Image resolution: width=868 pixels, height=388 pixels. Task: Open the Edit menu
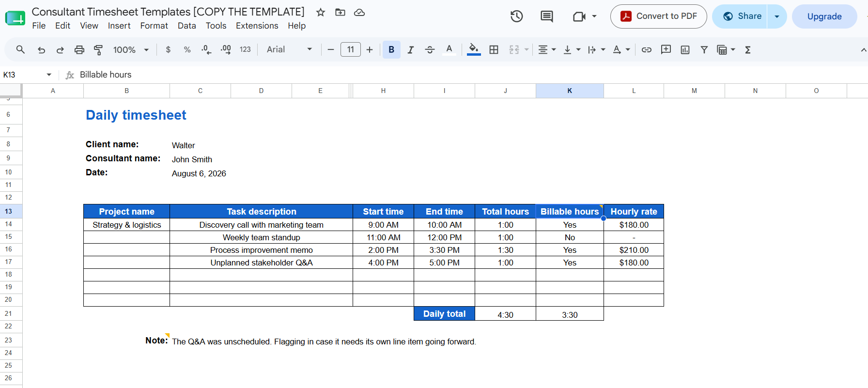62,26
